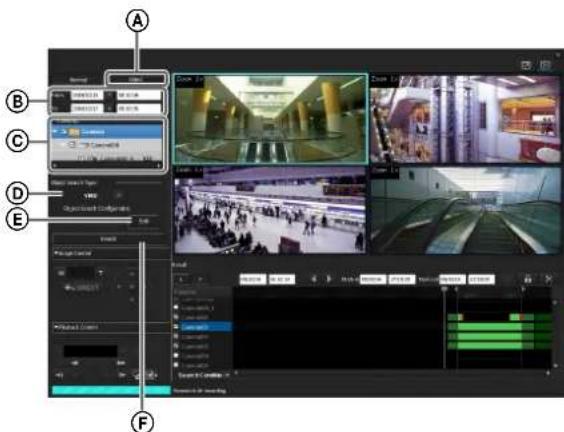Click the Search button

(108, 239)
